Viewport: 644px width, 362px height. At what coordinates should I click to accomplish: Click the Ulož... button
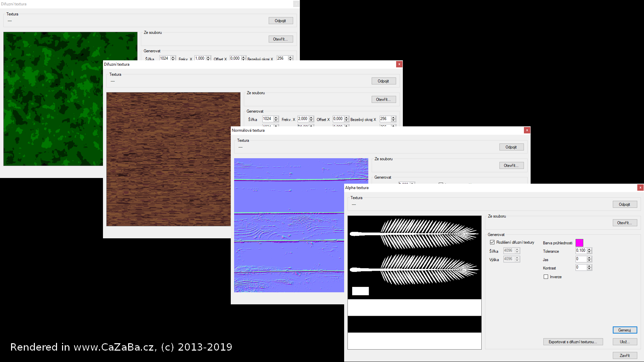[625, 342]
